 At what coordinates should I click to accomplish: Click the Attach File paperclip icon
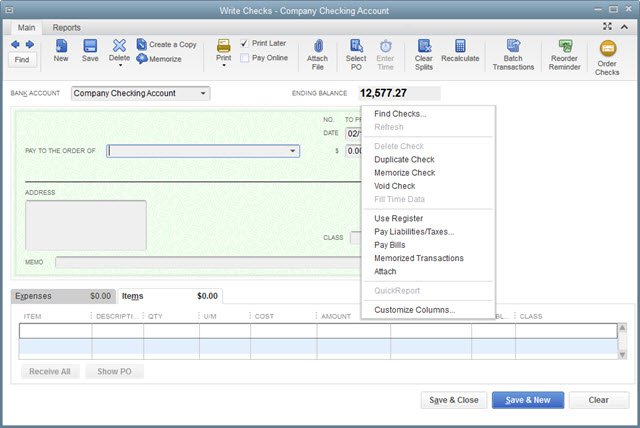(x=317, y=51)
